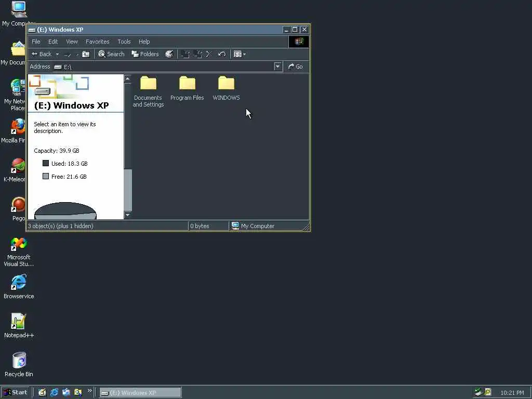
Task: Click the window resize grip corner
Action: coord(306,228)
